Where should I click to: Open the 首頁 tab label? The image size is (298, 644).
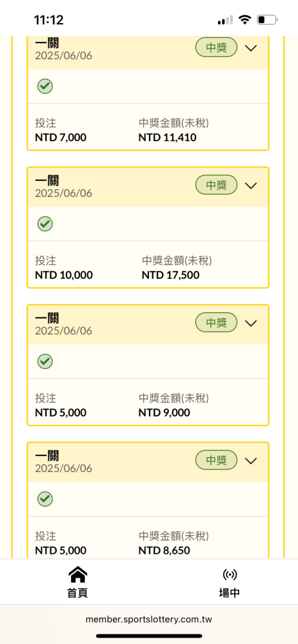pos(78,592)
